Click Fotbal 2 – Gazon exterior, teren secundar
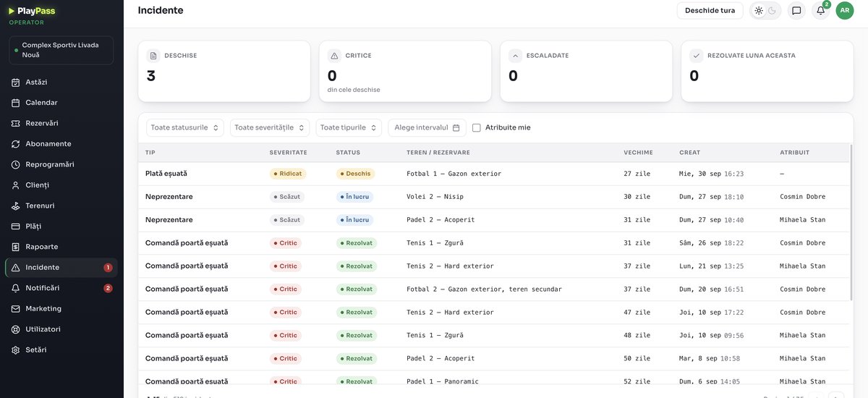 tap(484, 289)
